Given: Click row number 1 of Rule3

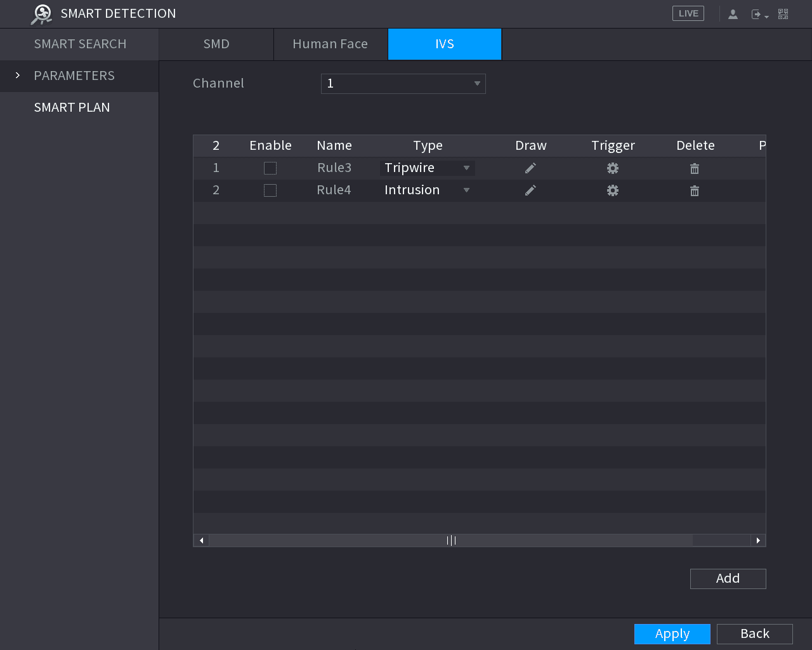Looking at the screenshot, I should (216, 168).
